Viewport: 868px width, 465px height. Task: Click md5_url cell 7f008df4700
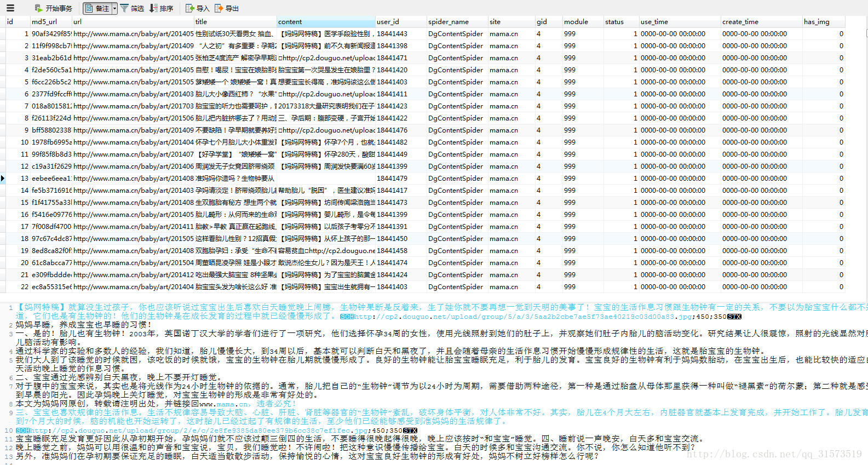coord(51,227)
